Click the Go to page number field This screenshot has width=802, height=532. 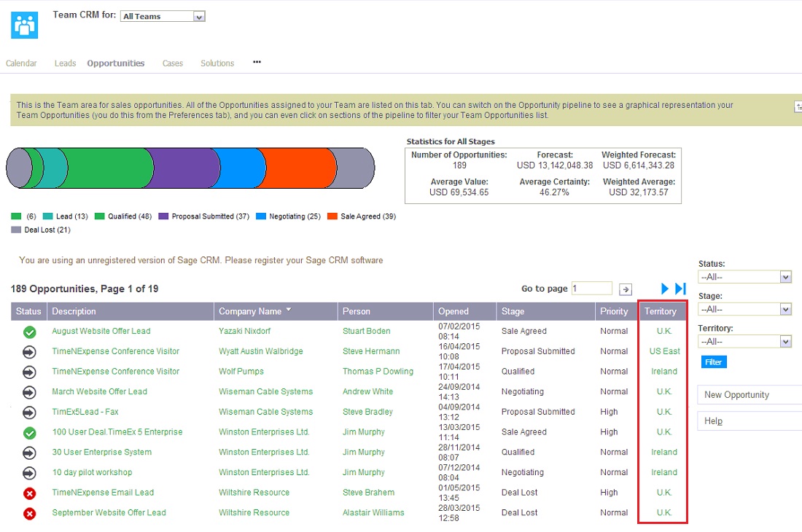(x=592, y=289)
